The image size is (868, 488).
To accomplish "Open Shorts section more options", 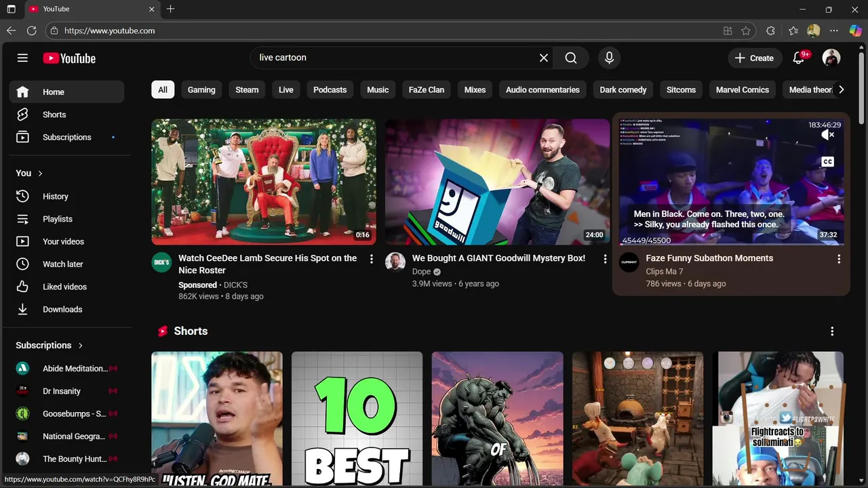I will pyautogui.click(x=832, y=331).
